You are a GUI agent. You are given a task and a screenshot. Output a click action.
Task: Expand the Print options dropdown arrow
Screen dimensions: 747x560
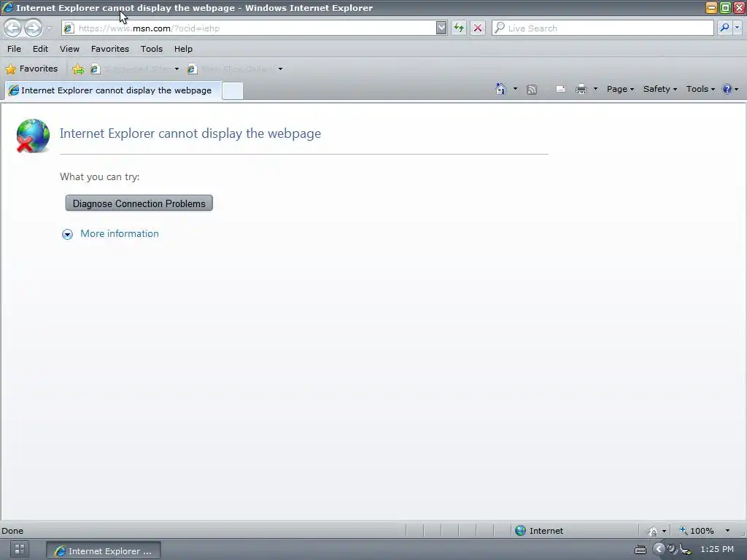coord(595,89)
